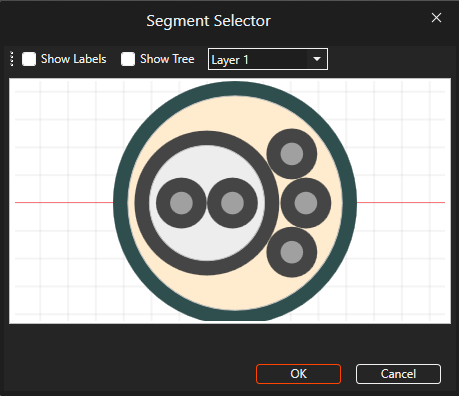This screenshot has width=459, height=396.
Task: Select left conductor inside the light gray area
Action: pyautogui.click(x=181, y=203)
